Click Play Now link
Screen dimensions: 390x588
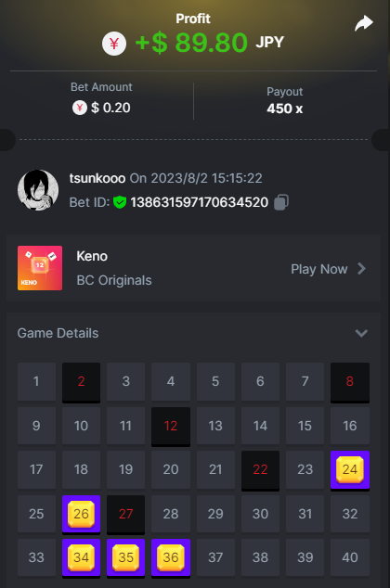[x=319, y=269]
